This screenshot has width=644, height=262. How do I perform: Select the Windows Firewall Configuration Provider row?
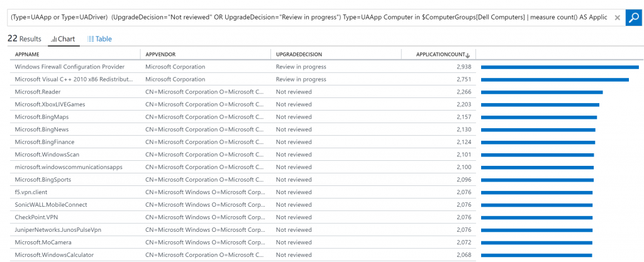(70, 67)
